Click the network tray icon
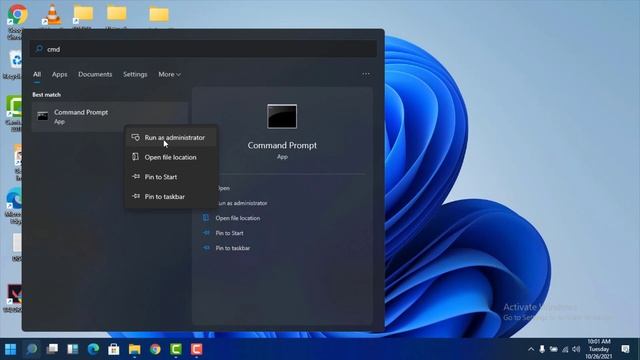The width and height of the screenshot is (640, 360). 565,349
